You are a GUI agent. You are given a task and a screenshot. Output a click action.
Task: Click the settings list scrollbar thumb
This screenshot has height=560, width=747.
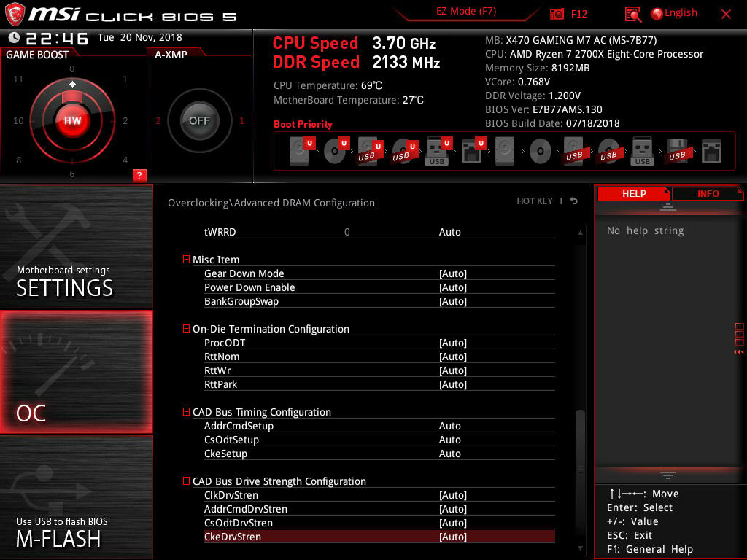(x=580, y=469)
